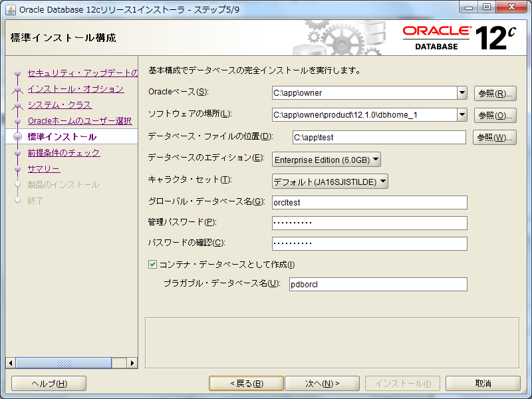
Task: Go to インストール・オプション step link
Action: [76, 89]
